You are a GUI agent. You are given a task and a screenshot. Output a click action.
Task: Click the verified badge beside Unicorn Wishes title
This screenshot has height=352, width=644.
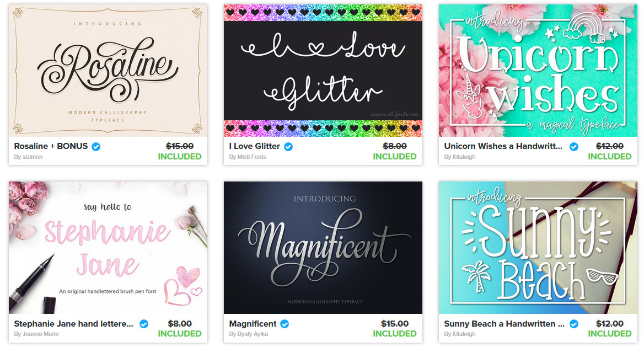pyautogui.click(x=574, y=146)
